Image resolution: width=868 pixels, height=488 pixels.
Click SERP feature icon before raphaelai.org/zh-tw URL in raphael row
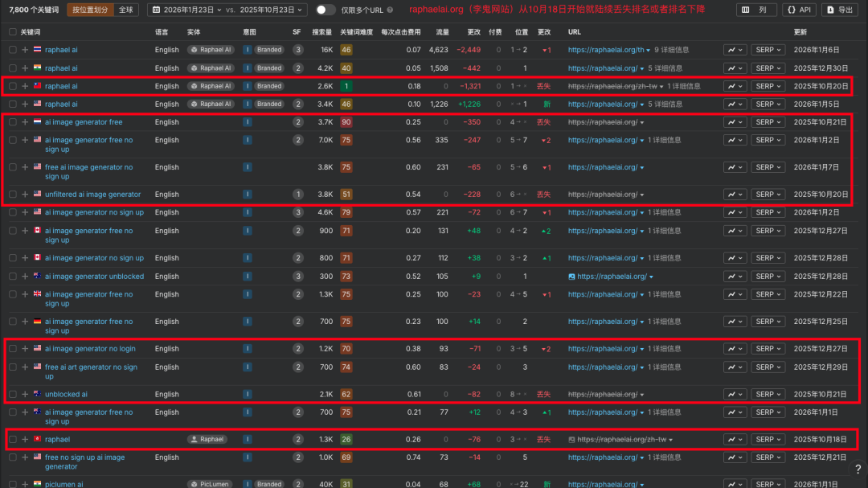click(x=571, y=439)
